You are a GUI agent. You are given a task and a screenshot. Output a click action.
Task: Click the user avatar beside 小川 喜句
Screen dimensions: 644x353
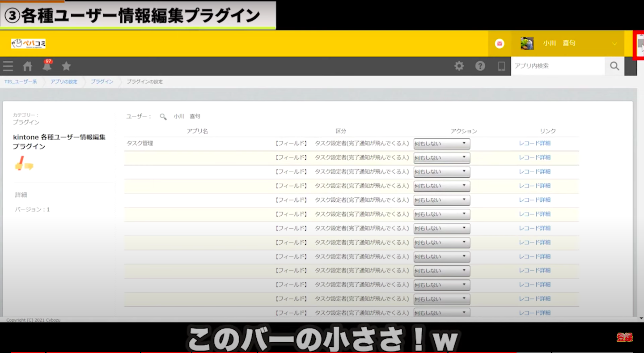527,43
